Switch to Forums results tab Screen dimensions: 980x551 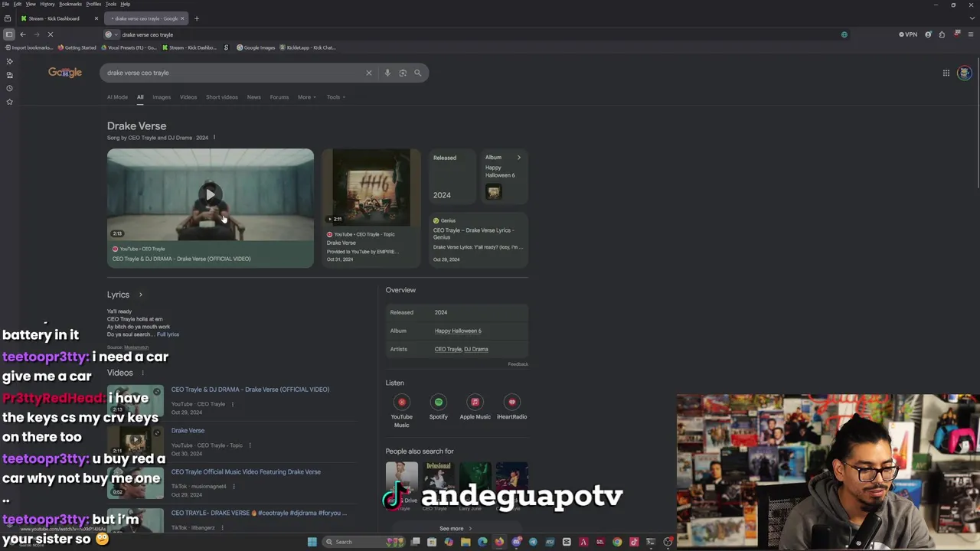pyautogui.click(x=279, y=97)
